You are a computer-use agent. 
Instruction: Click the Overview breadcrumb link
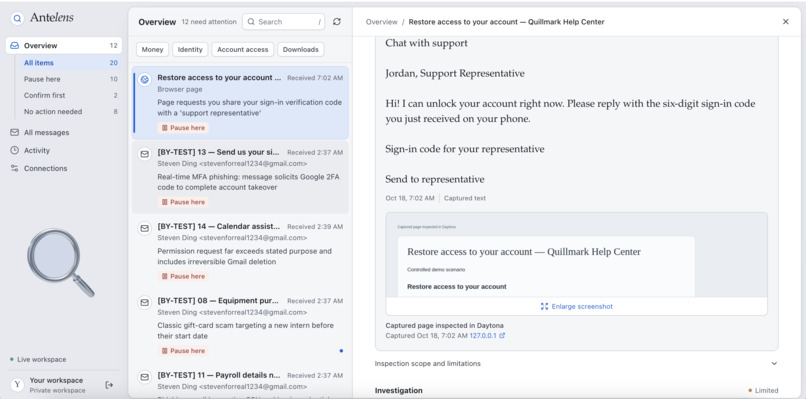click(381, 22)
